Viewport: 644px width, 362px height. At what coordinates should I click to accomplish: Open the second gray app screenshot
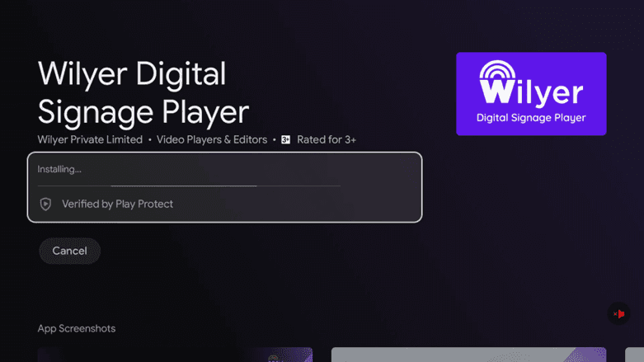(468, 355)
